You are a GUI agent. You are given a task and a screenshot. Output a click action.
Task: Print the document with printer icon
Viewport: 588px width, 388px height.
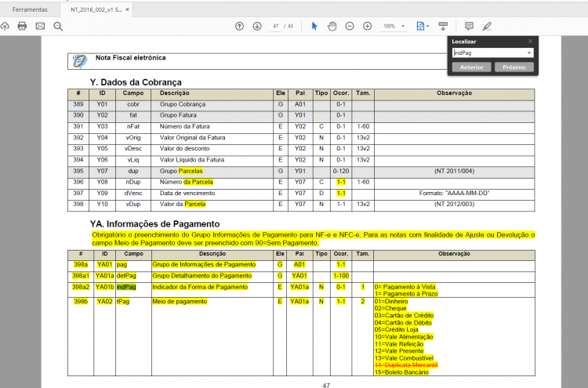tap(22, 26)
